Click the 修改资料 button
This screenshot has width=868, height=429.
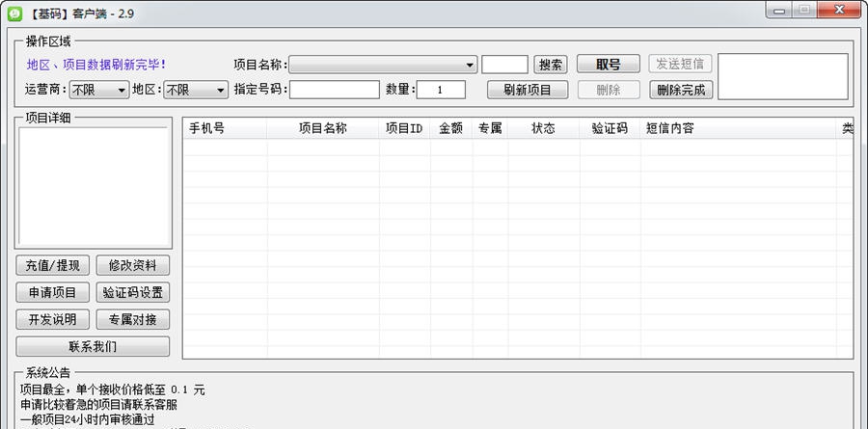coord(133,266)
